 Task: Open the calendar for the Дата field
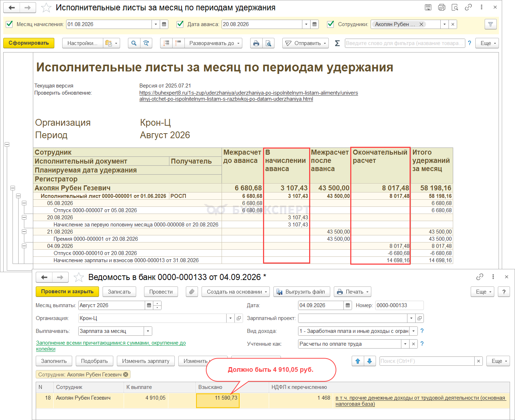click(348, 305)
